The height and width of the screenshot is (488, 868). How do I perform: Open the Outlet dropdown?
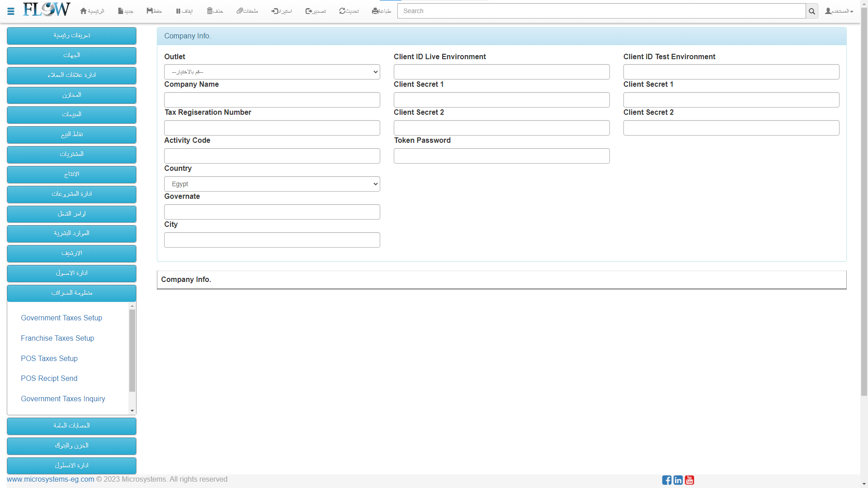click(x=272, y=72)
